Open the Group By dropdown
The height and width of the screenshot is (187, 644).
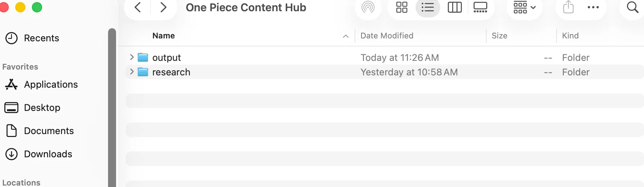[x=524, y=7]
